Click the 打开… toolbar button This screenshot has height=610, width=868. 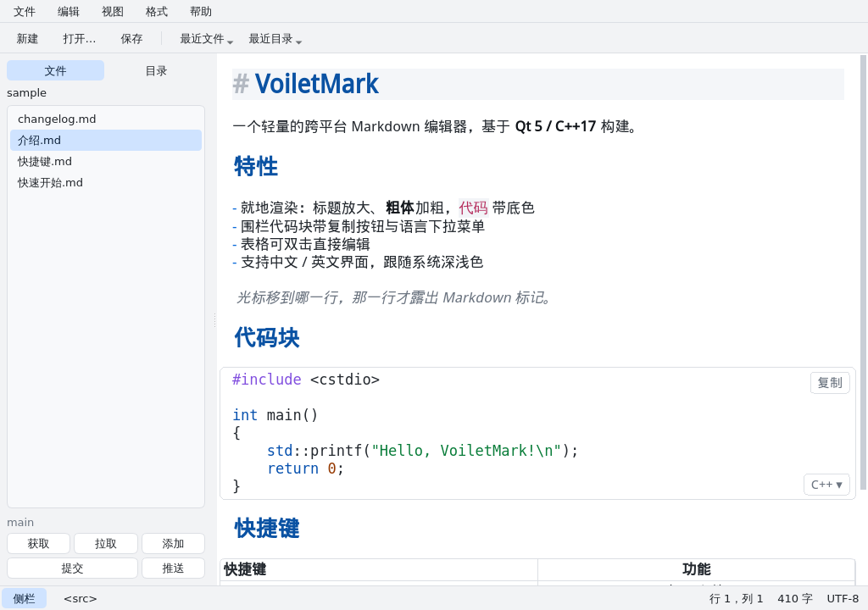tap(79, 39)
